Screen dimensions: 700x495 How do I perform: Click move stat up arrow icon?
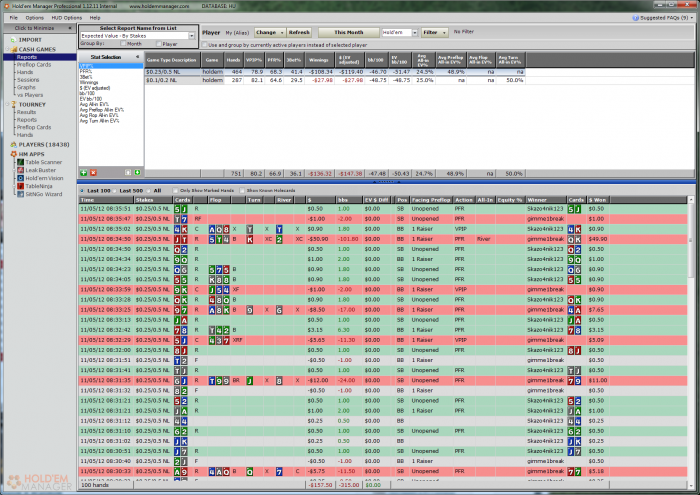[x=128, y=173]
